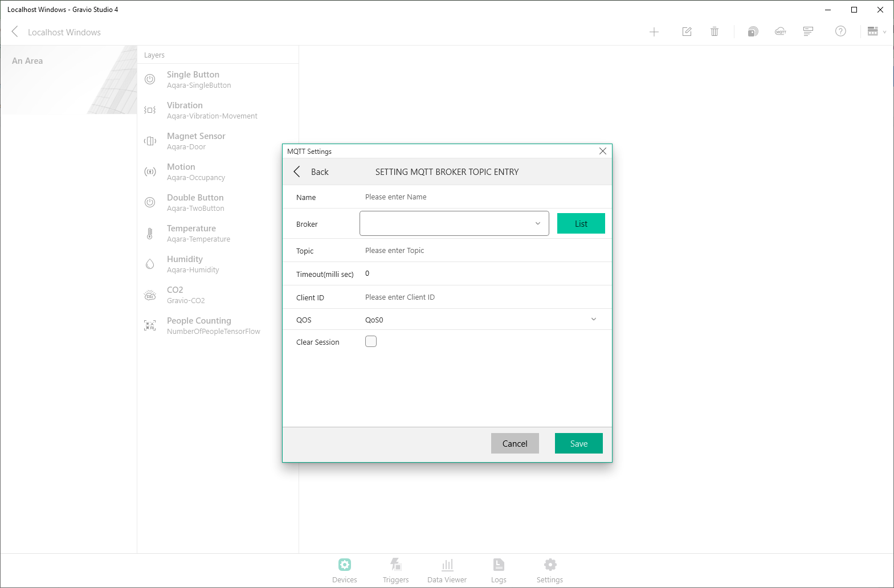
Task: Open the sensor pairing icon in toolbar
Action: tap(753, 32)
